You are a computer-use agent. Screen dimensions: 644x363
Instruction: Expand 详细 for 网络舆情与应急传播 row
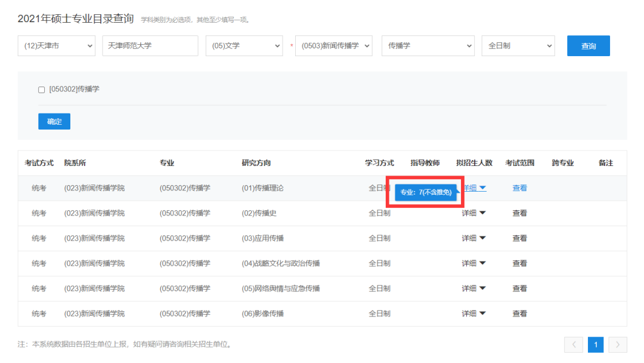coord(474,288)
